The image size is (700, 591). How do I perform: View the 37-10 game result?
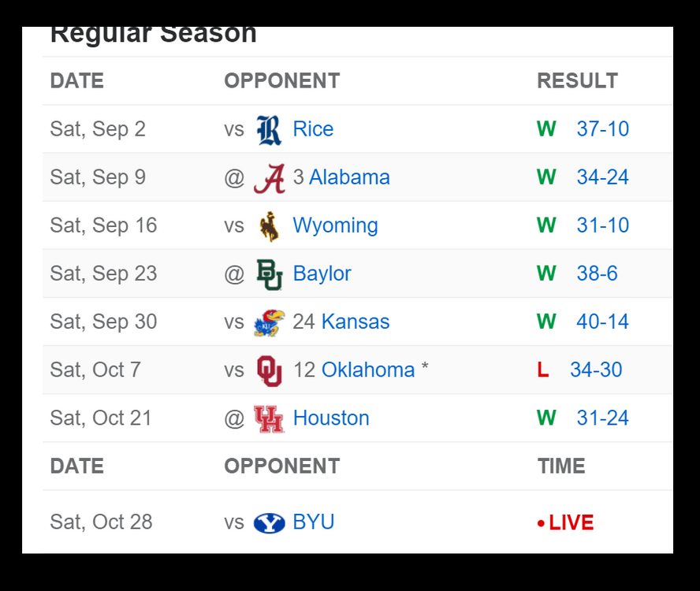pyautogui.click(x=602, y=129)
